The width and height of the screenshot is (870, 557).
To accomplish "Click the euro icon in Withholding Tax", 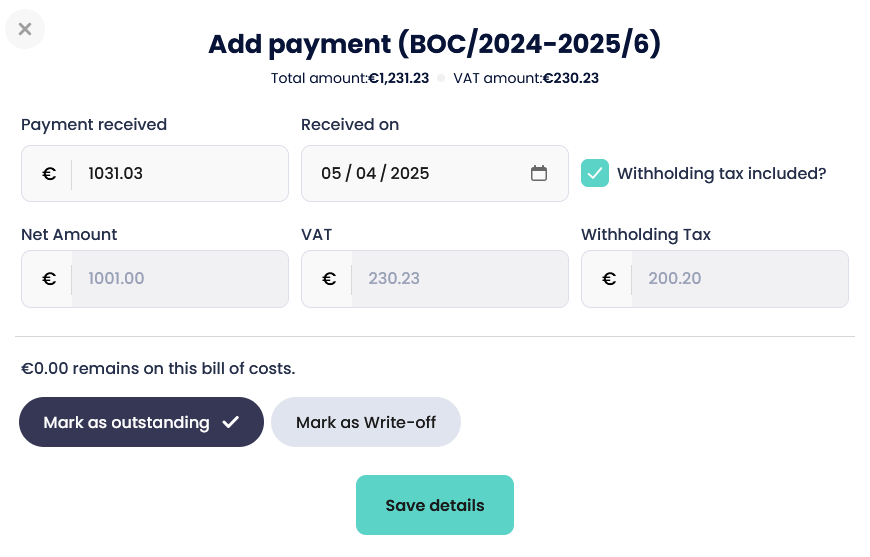I will pos(608,278).
